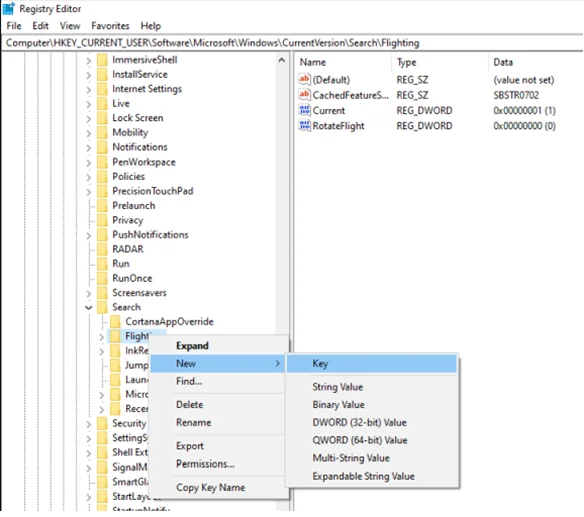Select the RotateFlight DWORD value icon
The height and width of the screenshot is (517, 584).
(x=304, y=126)
